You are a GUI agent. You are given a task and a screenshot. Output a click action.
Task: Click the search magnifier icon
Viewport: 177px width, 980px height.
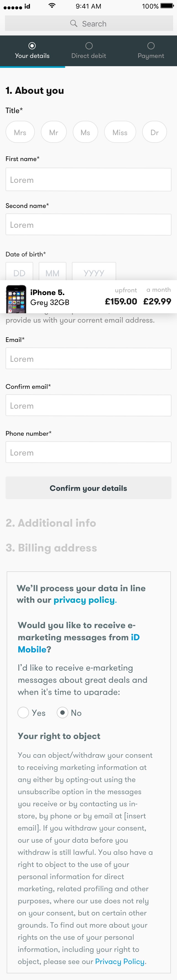point(74,24)
